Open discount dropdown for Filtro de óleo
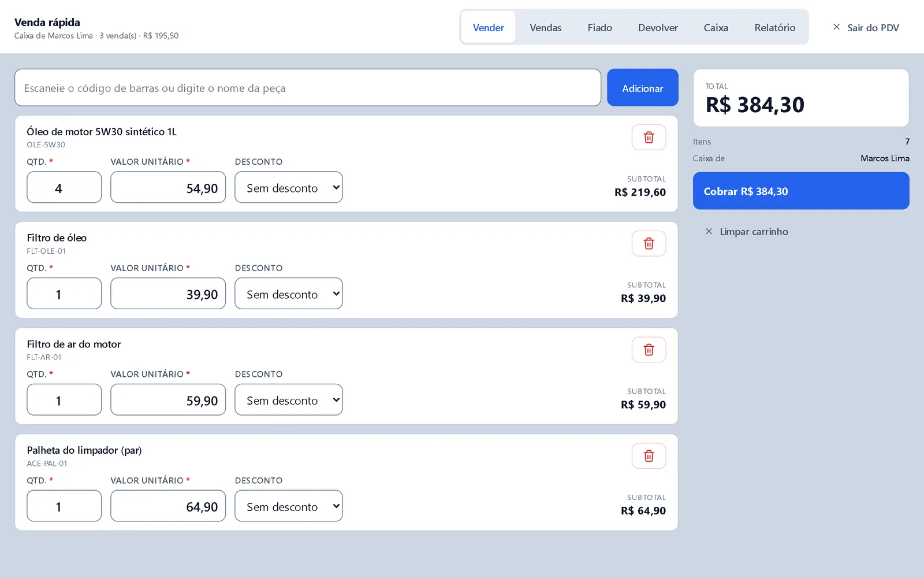Screen dimensions: 924x578 pyautogui.click(x=289, y=294)
